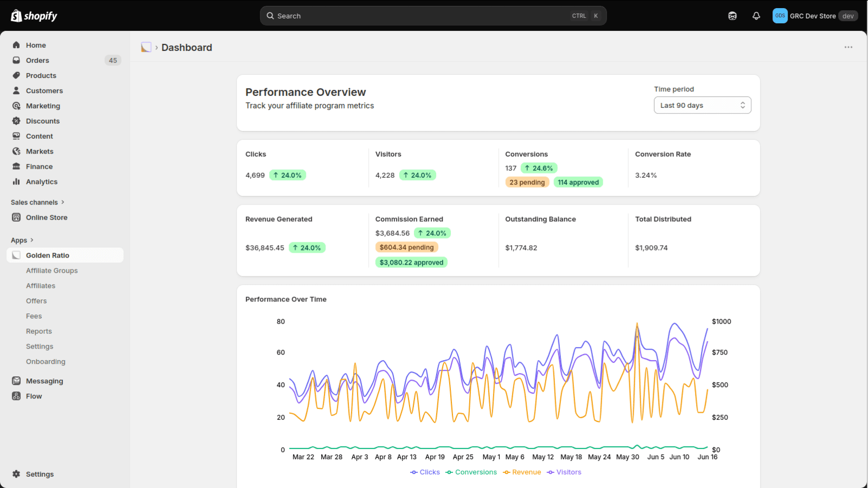This screenshot has height=488, width=868.
Task: Select Reports in the Golden Ratio submenu
Action: 39,331
